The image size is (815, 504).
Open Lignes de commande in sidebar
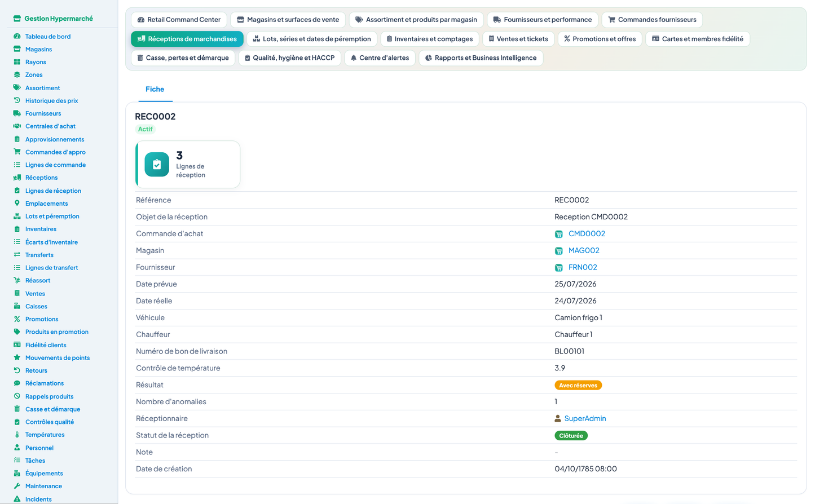pyautogui.click(x=55, y=165)
